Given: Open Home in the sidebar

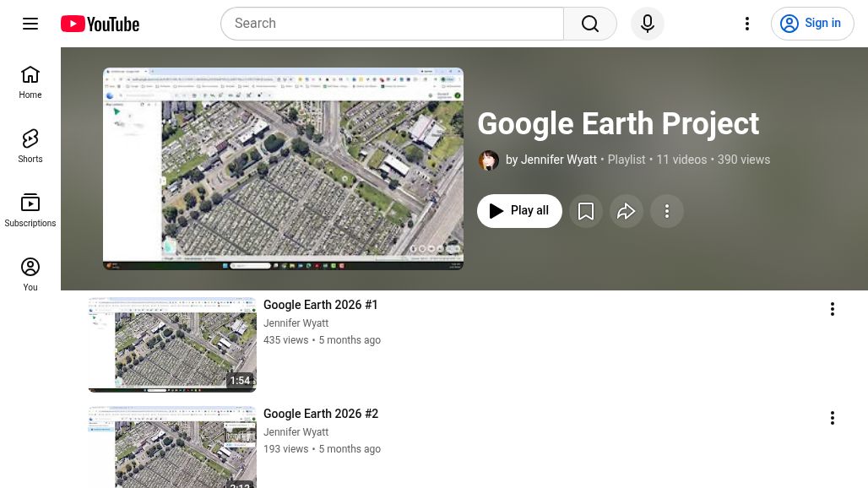Looking at the screenshot, I should (x=30, y=82).
